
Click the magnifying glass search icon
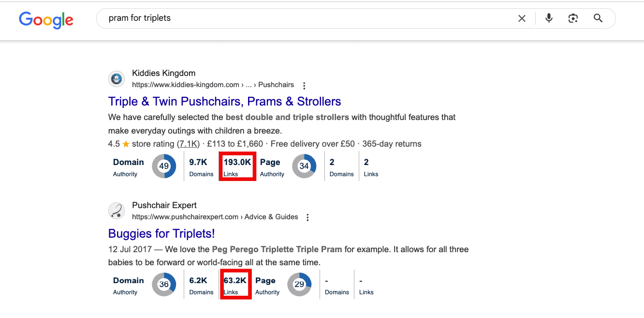pyautogui.click(x=598, y=18)
